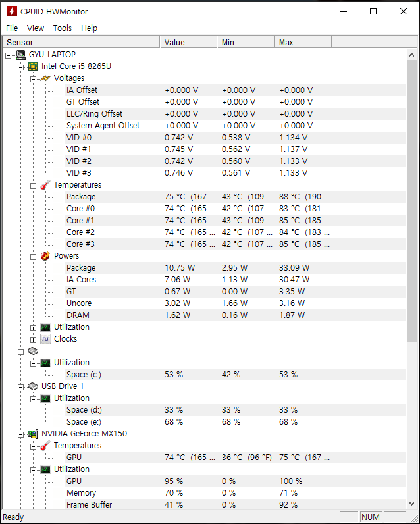Collapse the Powers section
Image resolution: width=420 pixels, height=524 pixels.
[x=33, y=257]
